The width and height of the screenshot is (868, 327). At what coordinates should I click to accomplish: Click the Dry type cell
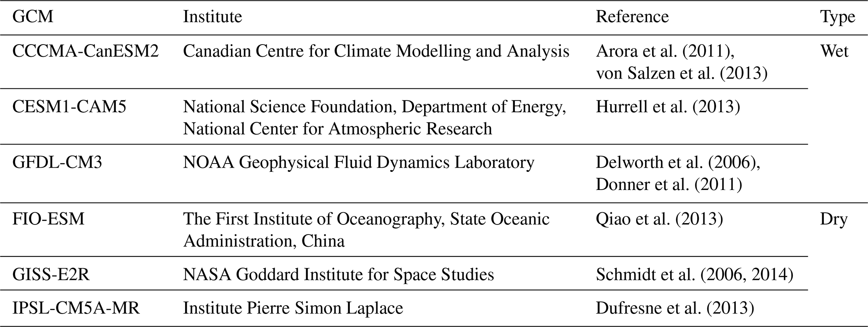tap(834, 219)
